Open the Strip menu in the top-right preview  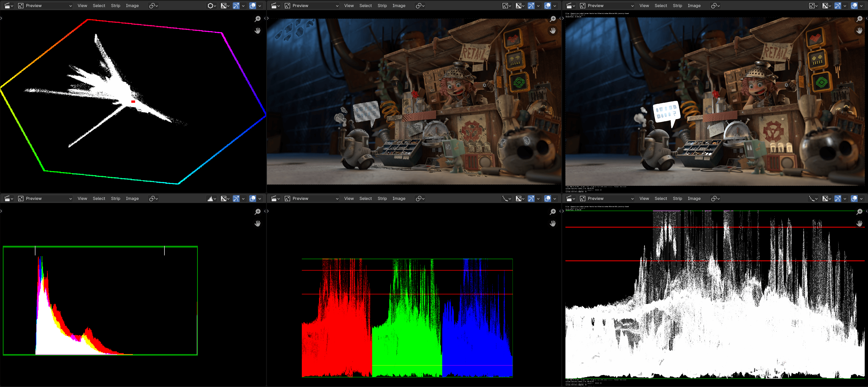[x=677, y=6]
